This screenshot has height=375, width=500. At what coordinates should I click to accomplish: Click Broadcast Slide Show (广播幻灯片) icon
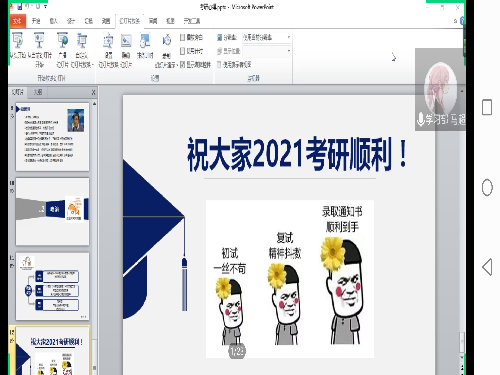click(62, 49)
